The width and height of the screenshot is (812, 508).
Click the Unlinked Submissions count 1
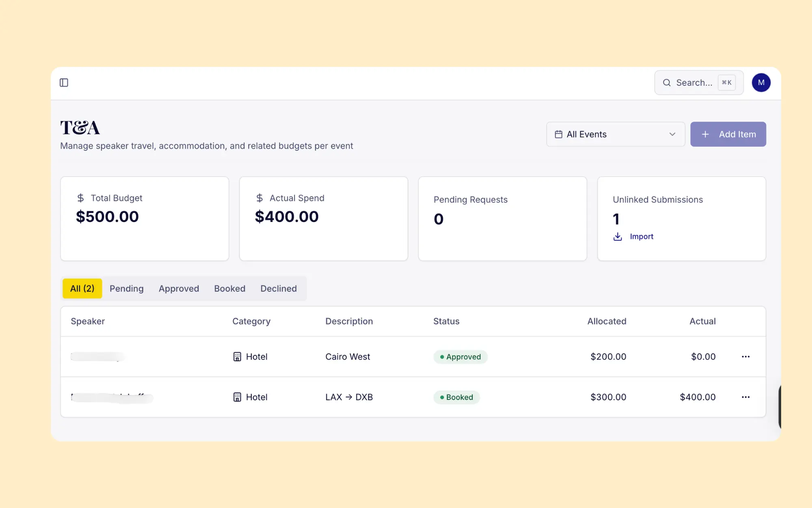coord(616,219)
